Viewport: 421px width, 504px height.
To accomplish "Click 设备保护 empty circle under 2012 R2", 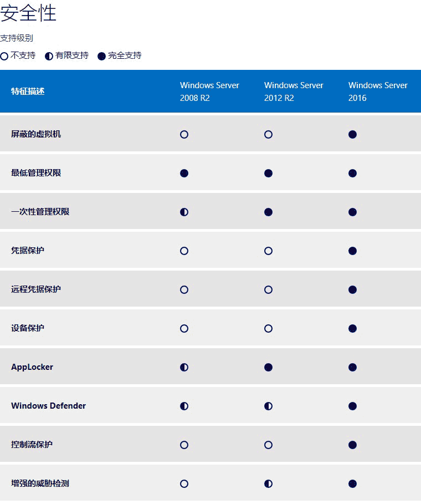I will (x=268, y=328).
